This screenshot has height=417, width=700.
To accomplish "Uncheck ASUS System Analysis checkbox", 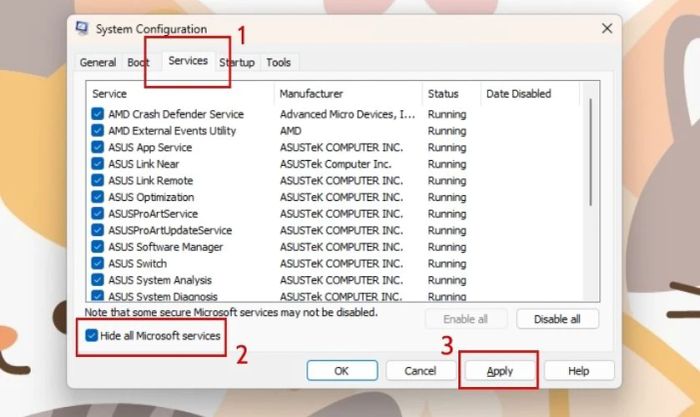I will (x=97, y=279).
